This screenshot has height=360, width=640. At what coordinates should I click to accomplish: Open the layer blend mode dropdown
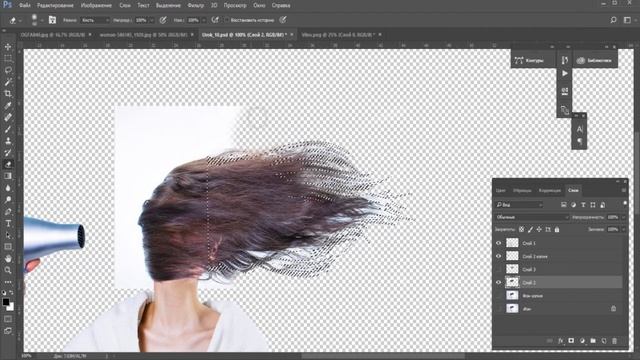(x=532, y=217)
